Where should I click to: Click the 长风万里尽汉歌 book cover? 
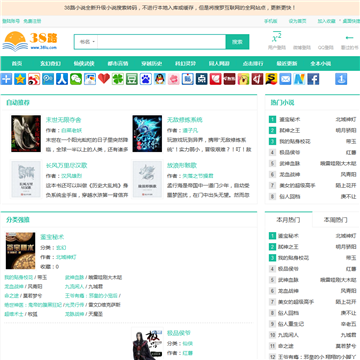(26, 179)
